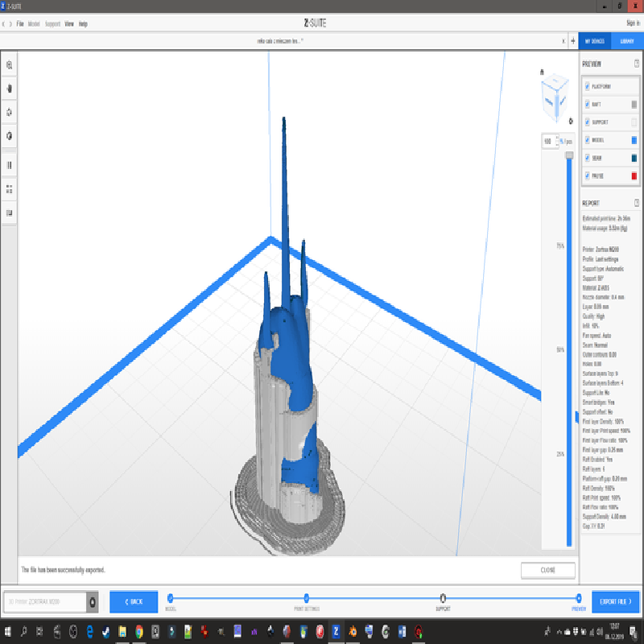The height and width of the screenshot is (644, 644).
Task: Open the Preview panel help icon
Action: pos(636,64)
